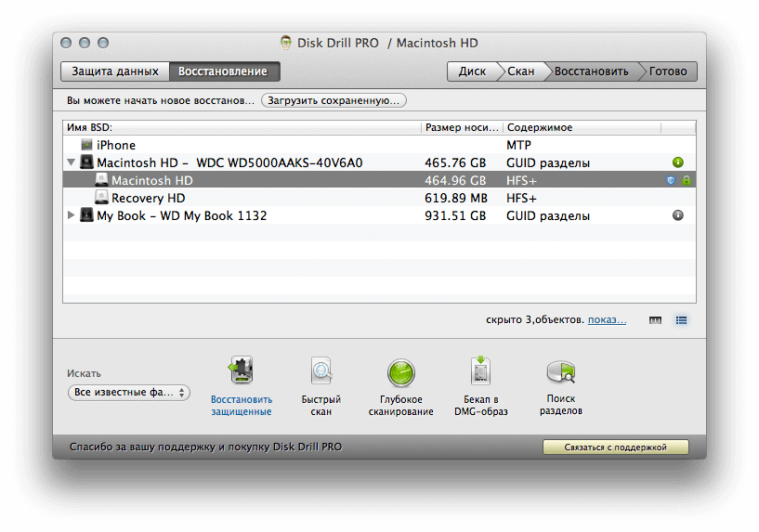Click the Размер носи... column header

click(463, 128)
